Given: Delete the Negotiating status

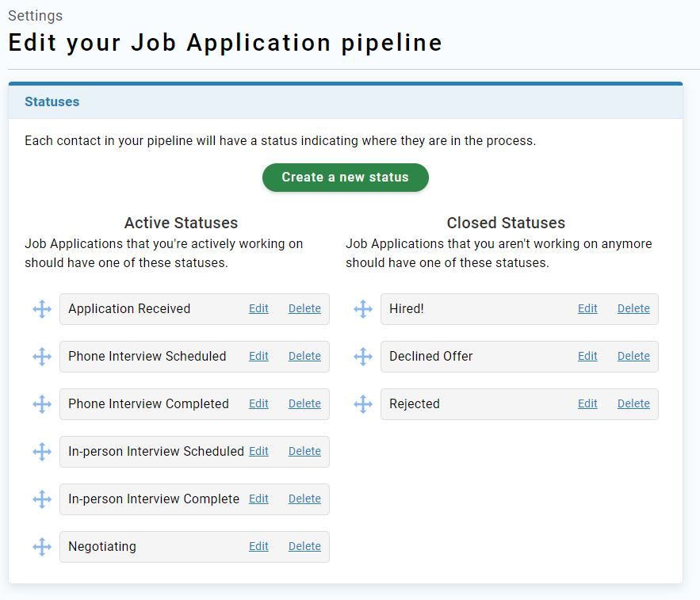Looking at the screenshot, I should [304, 546].
